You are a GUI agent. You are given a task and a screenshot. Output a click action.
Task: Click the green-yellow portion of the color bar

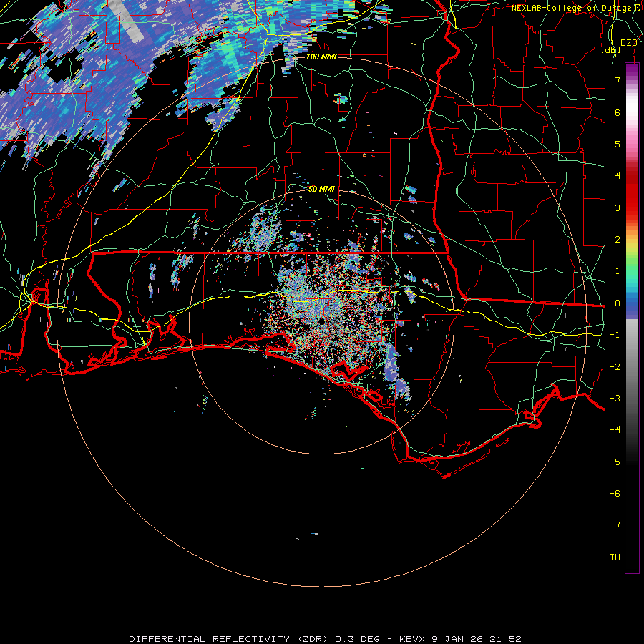632,253
